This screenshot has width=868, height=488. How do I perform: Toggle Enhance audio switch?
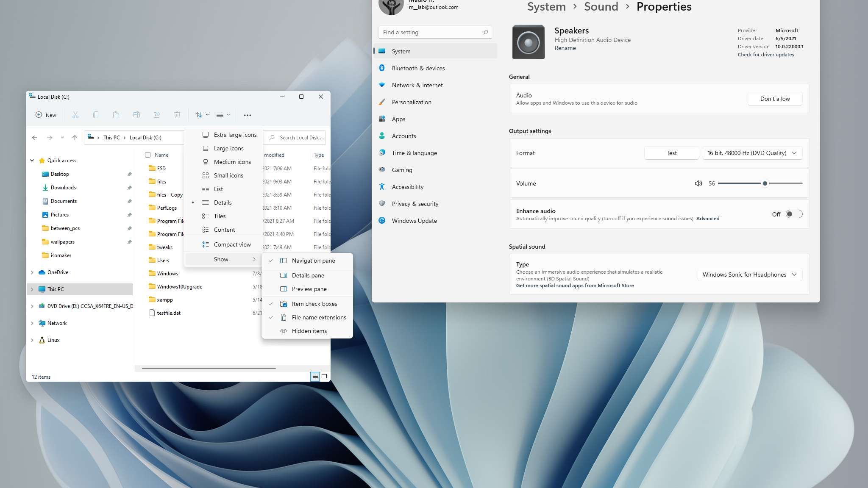pyautogui.click(x=793, y=214)
